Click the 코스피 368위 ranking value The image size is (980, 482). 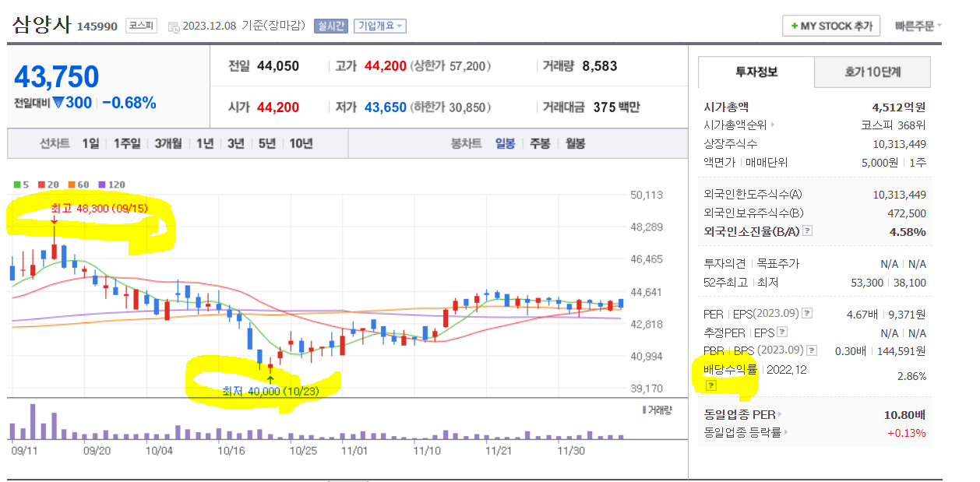pos(894,125)
